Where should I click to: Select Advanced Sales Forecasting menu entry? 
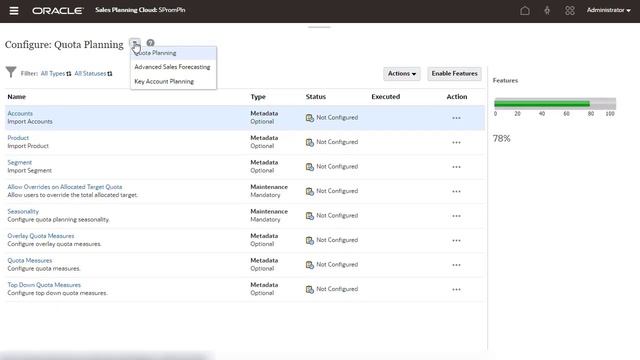(172, 67)
